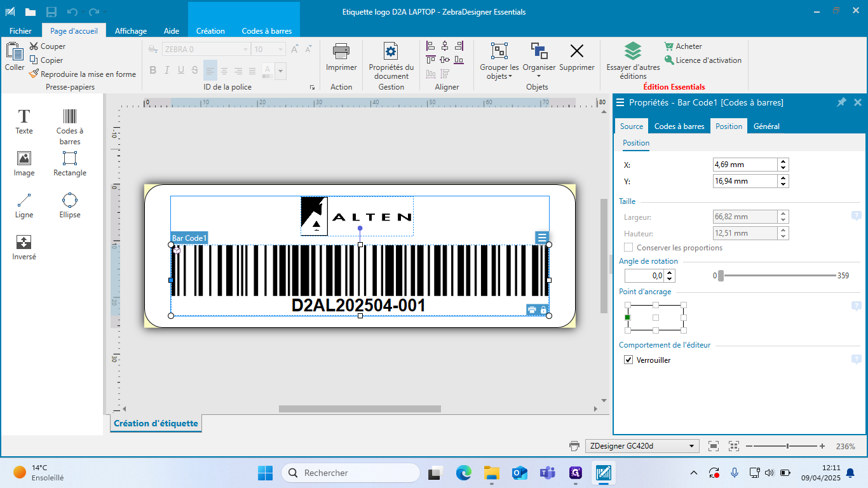Click zoom in plus beside the slider
Image resolution: width=868 pixels, height=488 pixels.
click(822, 446)
